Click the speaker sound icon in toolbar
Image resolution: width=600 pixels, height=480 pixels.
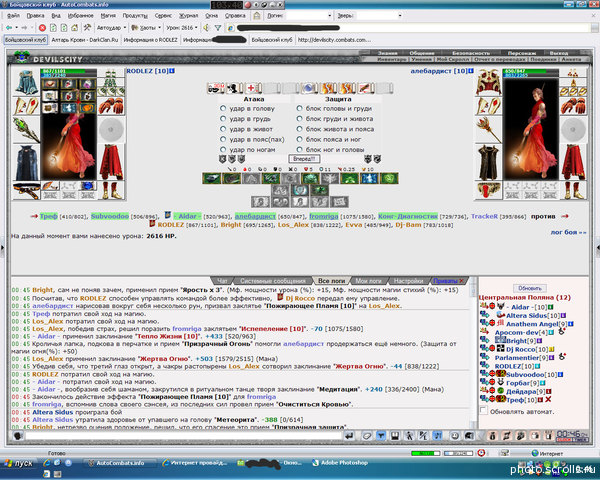(206, 28)
